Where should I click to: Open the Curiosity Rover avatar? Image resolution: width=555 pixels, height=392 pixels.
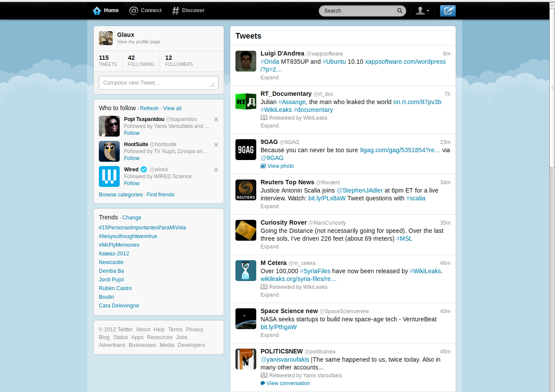tap(246, 230)
